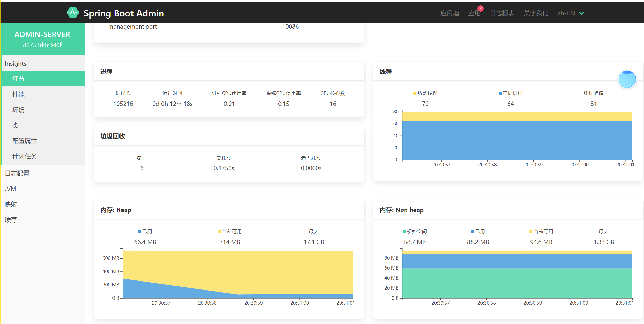Open the 应用墙 navigation menu item
The height and width of the screenshot is (324, 644).
449,13
